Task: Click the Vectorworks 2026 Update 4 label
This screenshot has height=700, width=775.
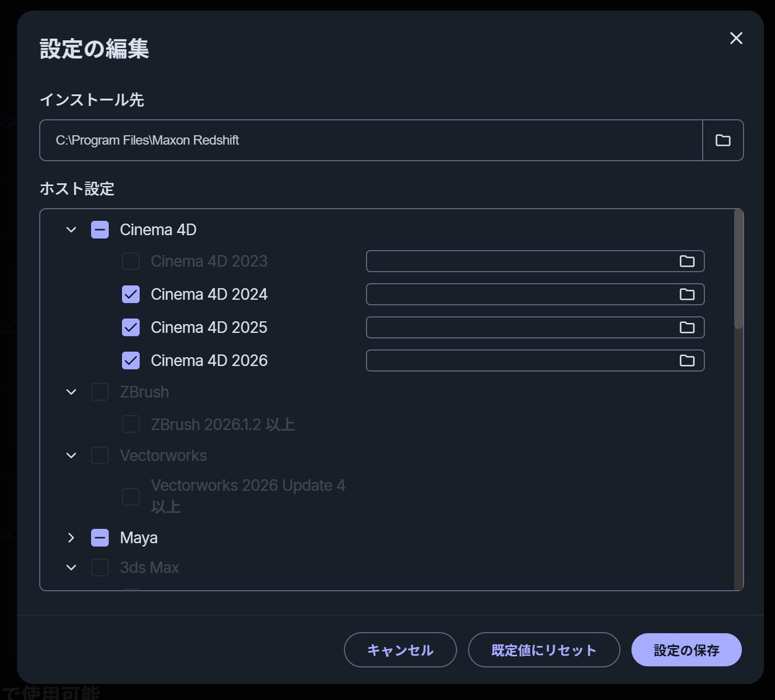Action: click(248, 496)
